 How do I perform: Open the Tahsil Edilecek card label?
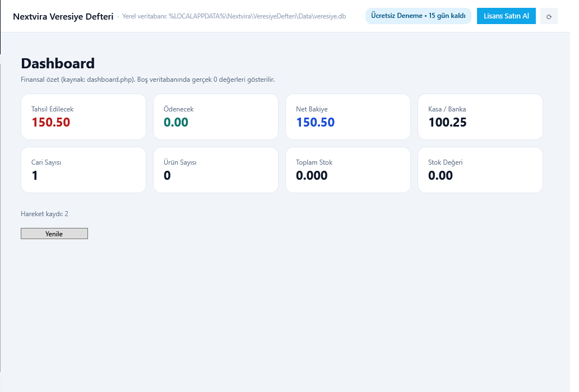tap(53, 109)
